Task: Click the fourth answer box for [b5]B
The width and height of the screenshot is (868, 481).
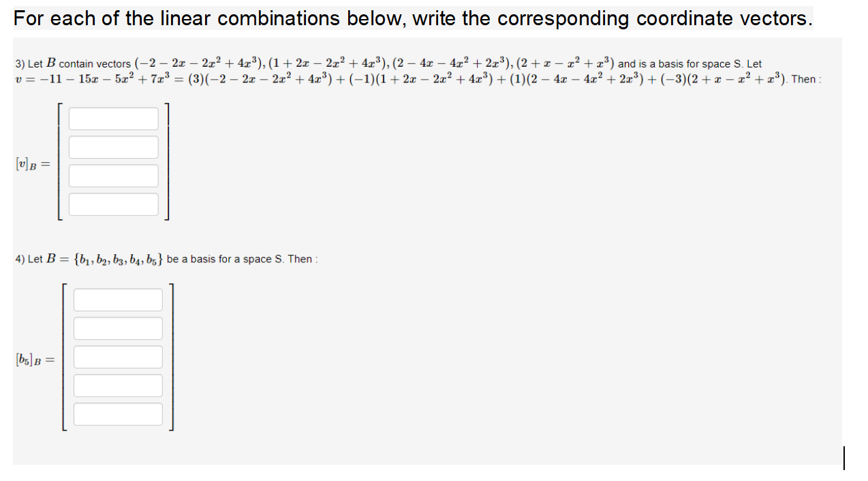Action: click(x=118, y=385)
